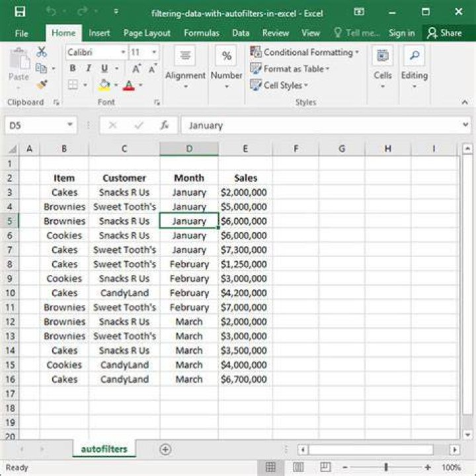The image size is (476, 476).
Task: Select the Format Painter brush icon
Action: pyautogui.click(x=41, y=85)
